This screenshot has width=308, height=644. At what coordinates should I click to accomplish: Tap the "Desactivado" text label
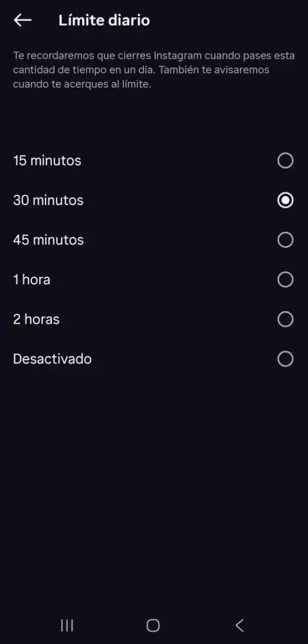point(52,359)
